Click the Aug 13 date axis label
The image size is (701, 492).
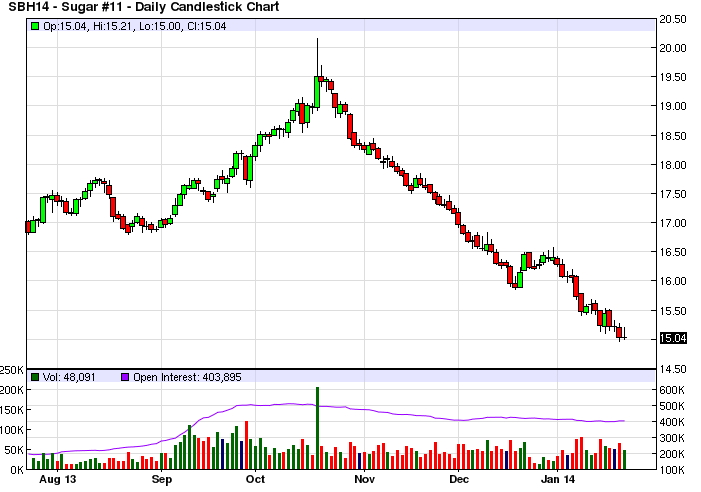[x=58, y=479]
